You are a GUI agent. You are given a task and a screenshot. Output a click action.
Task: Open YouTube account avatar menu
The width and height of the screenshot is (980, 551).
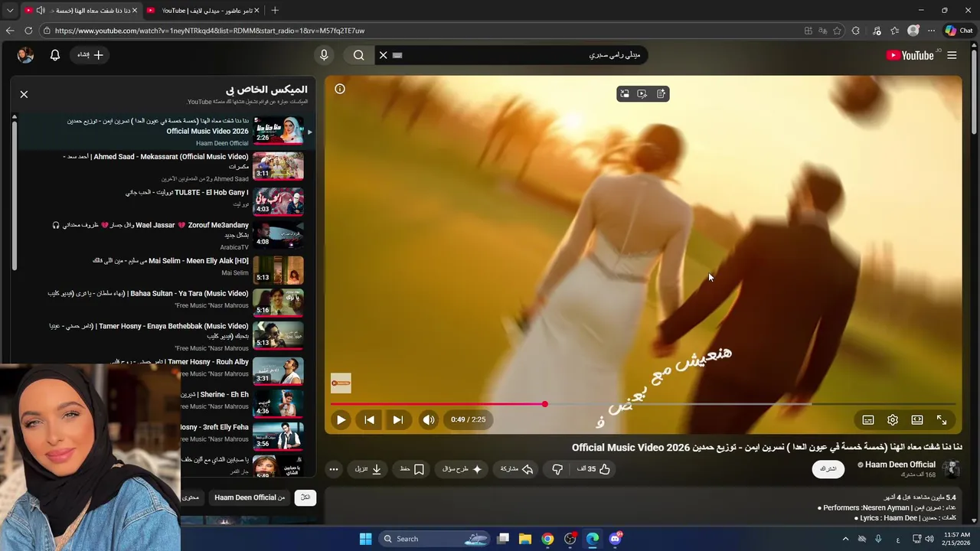[x=25, y=55]
